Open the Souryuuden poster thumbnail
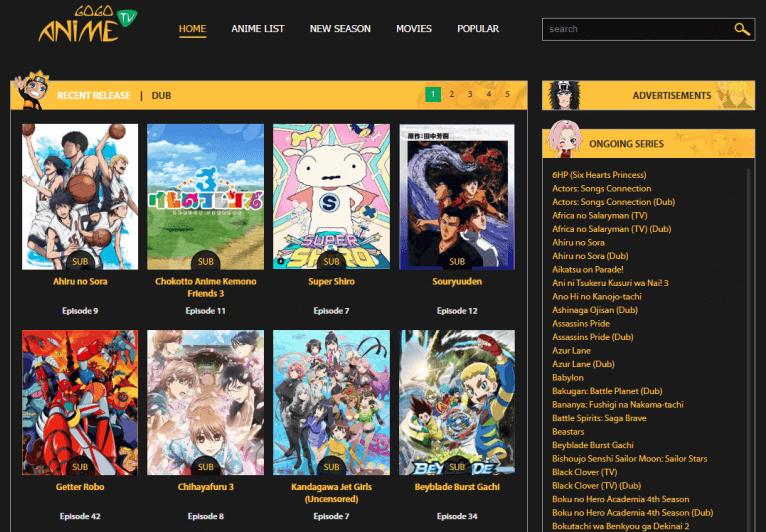Image resolution: width=766 pixels, height=532 pixels. [x=457, y=196]
